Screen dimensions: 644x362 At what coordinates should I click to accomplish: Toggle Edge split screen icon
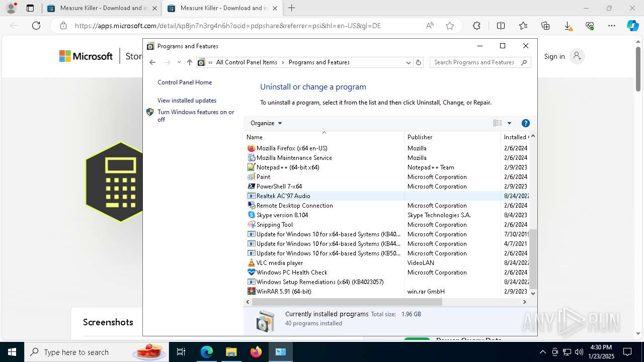(x=501, y=26)
